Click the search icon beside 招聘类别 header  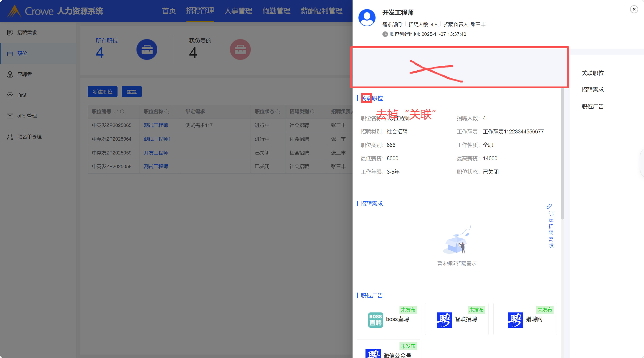pos(312,111)
